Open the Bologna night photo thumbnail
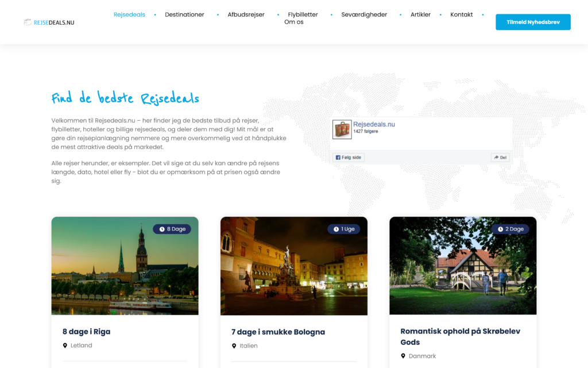Viewport: 588px width, 368px height. pyautogui.click(x=293, y=266)
